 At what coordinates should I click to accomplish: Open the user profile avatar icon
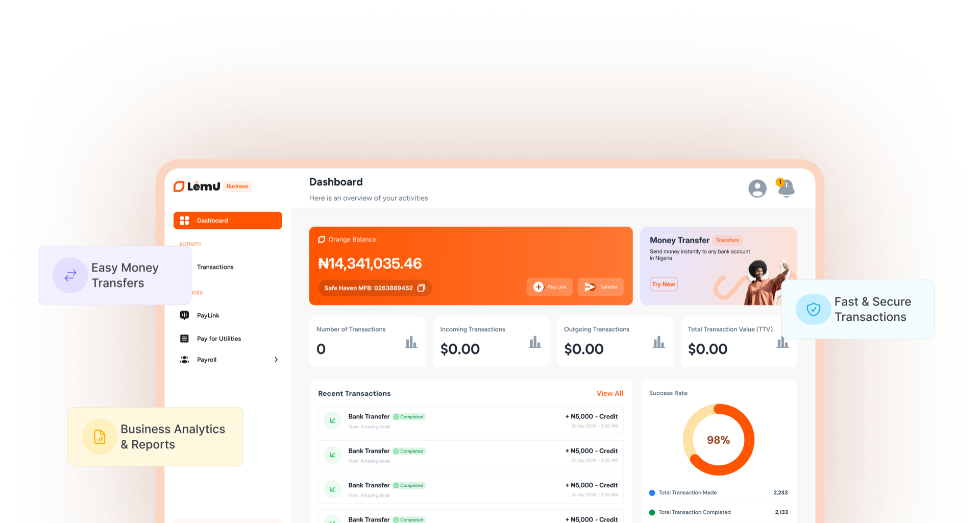tap(757, 188)
